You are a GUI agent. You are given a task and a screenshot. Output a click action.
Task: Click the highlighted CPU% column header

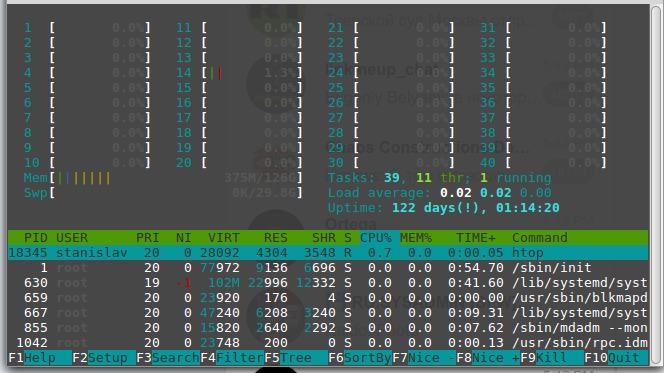point(376,238)
